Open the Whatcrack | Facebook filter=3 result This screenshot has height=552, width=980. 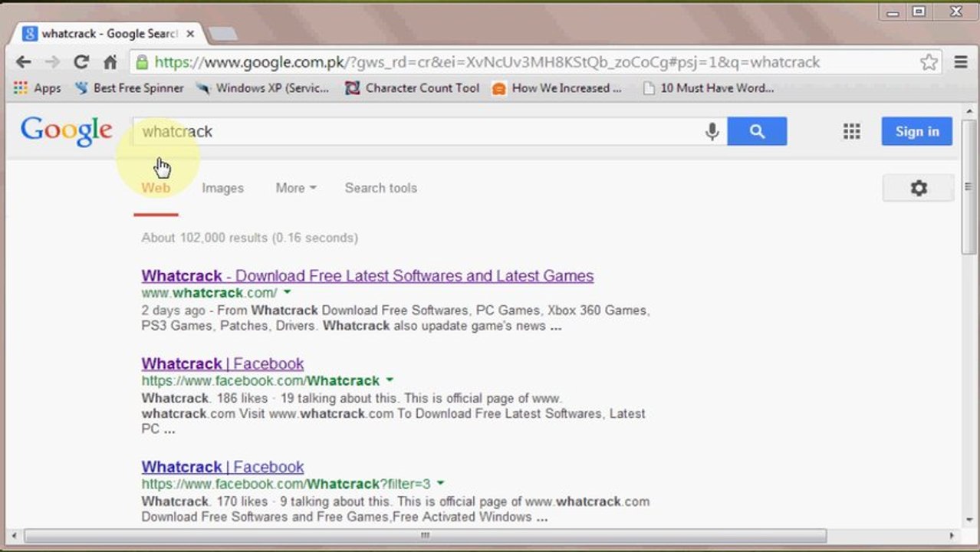pyautogui.click(x=222, y=467)
